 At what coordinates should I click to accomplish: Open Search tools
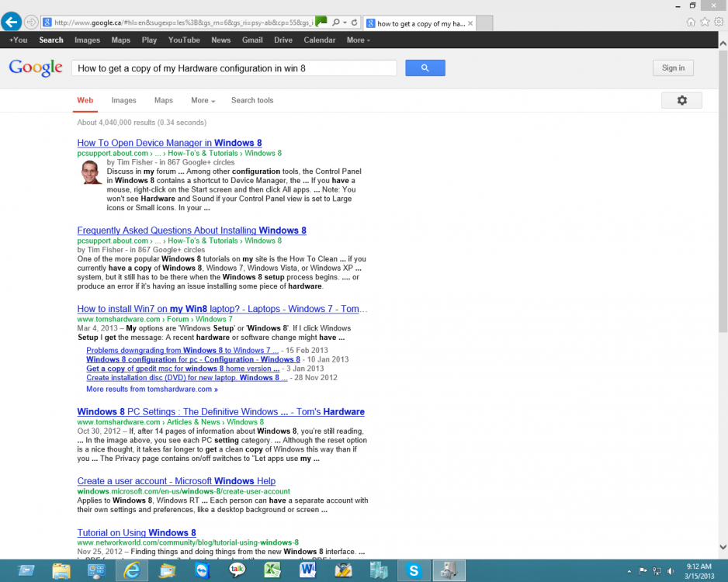tap(252, 100)
